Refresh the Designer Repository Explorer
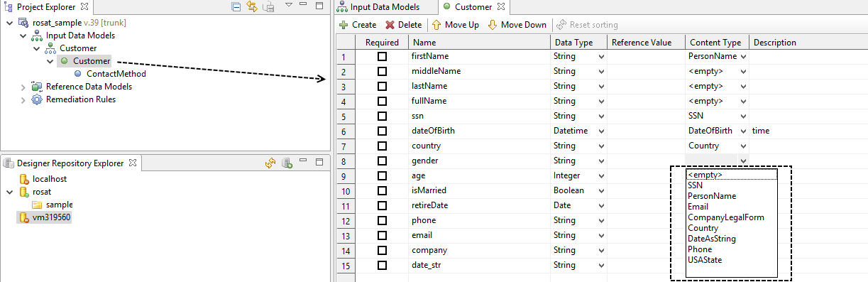 (270, 163)
